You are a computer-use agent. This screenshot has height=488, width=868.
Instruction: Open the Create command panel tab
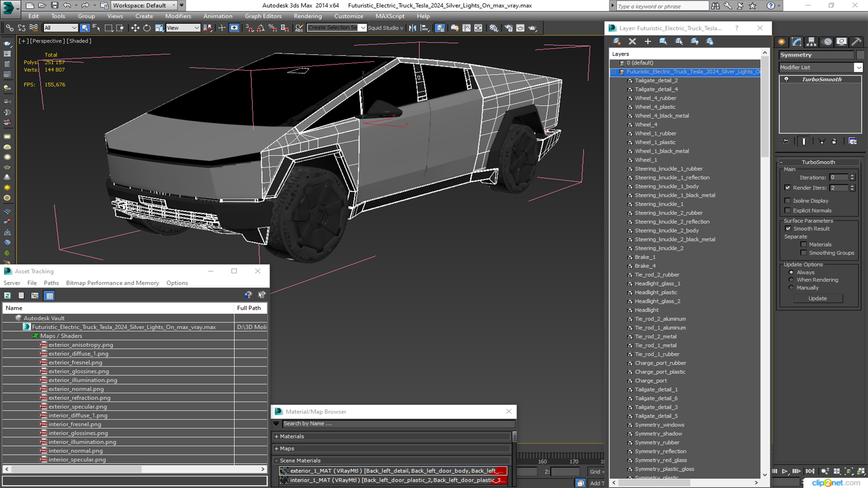click(782, 42)
